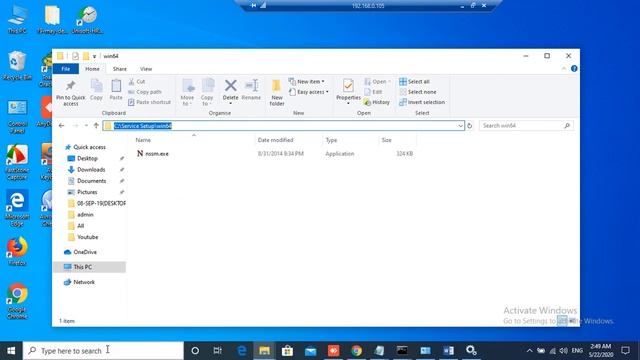Open the Windows Start menu
640x360 pixels.
pos(11,351)
